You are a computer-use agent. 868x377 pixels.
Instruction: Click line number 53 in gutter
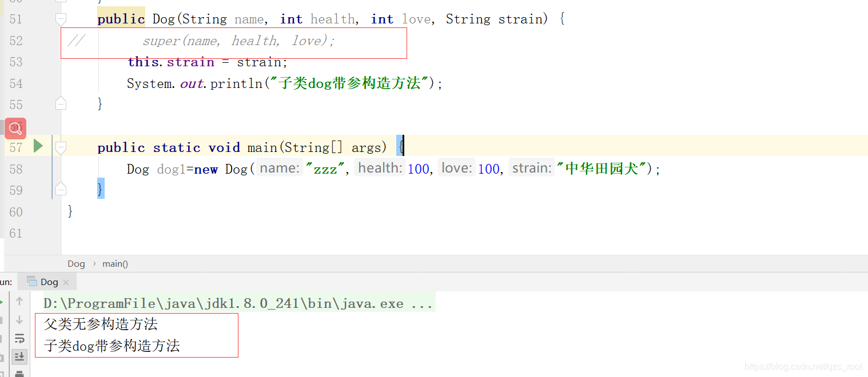pyautogui.click(x=16, y=62)
